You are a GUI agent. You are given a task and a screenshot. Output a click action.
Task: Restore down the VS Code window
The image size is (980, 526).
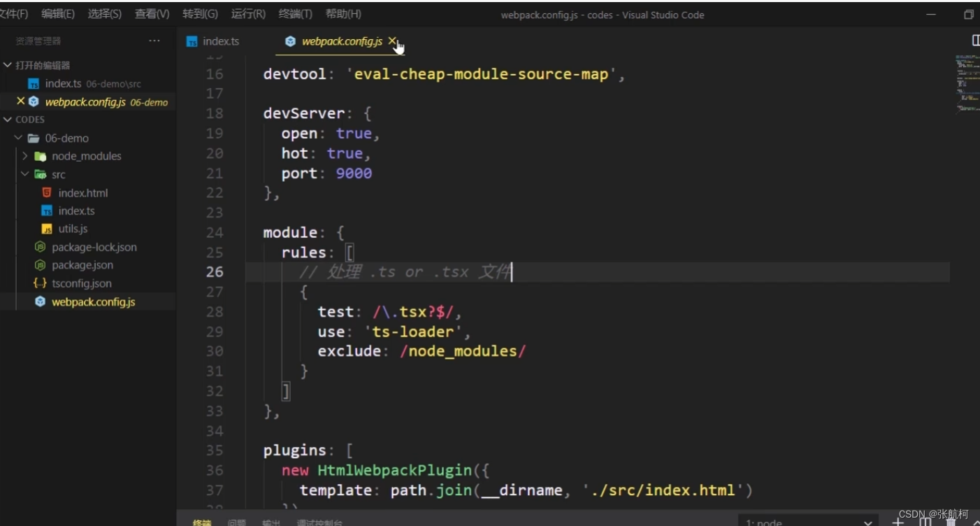[969, 15]
